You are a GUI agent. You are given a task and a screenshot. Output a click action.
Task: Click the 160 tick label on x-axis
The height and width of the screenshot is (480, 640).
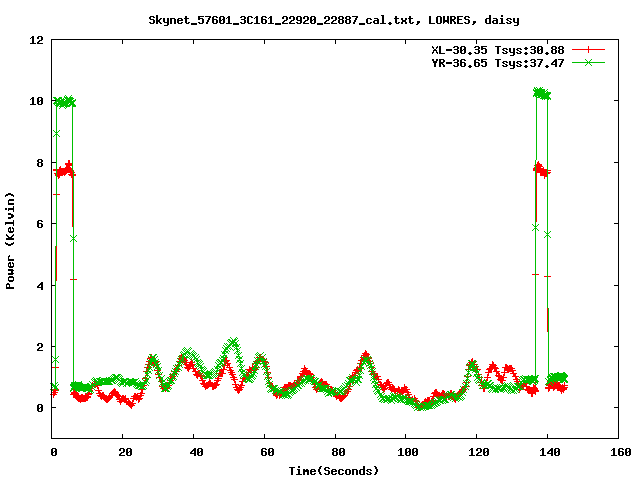tap(617, 452)
